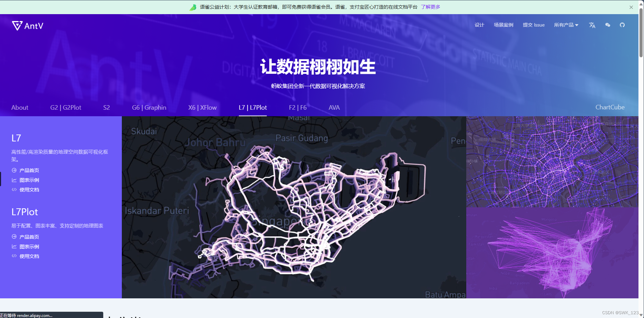Open the language translation icon
This screenshot has height=318, width=644.
[x=592, y=25]
